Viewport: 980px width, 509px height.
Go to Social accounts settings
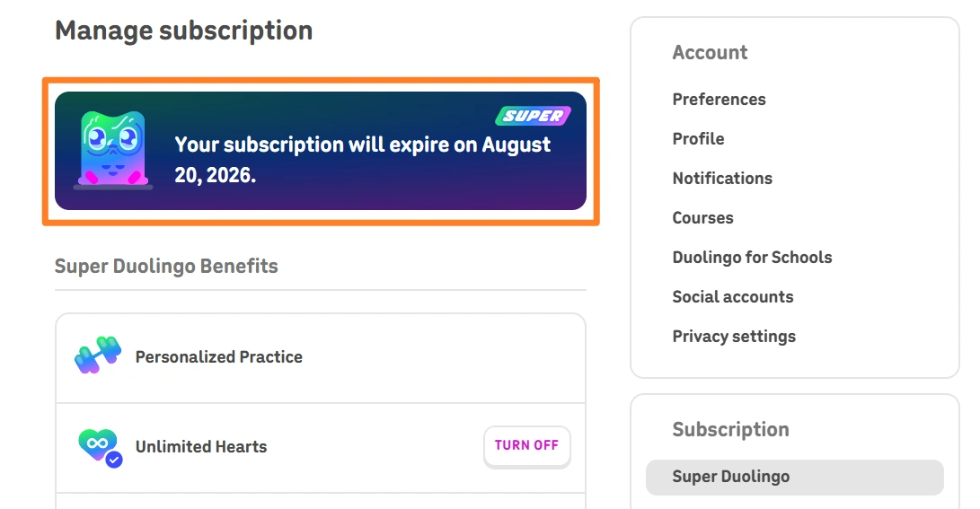[x=732, y=296]
